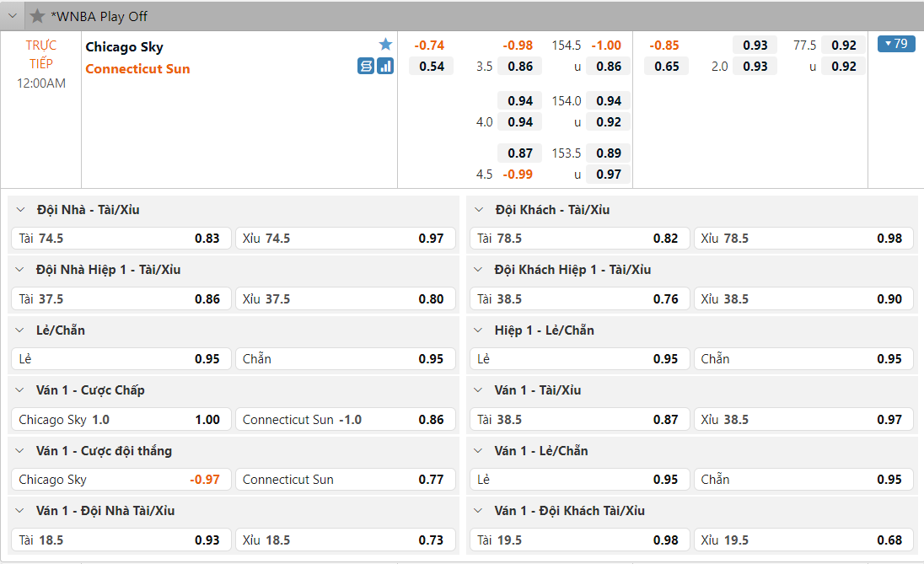Choose Connecticut Sun -1.0 handicap at 0.86
Image resolution: width=924 pixels, height=564 pixels.
(x=345, y=420)
